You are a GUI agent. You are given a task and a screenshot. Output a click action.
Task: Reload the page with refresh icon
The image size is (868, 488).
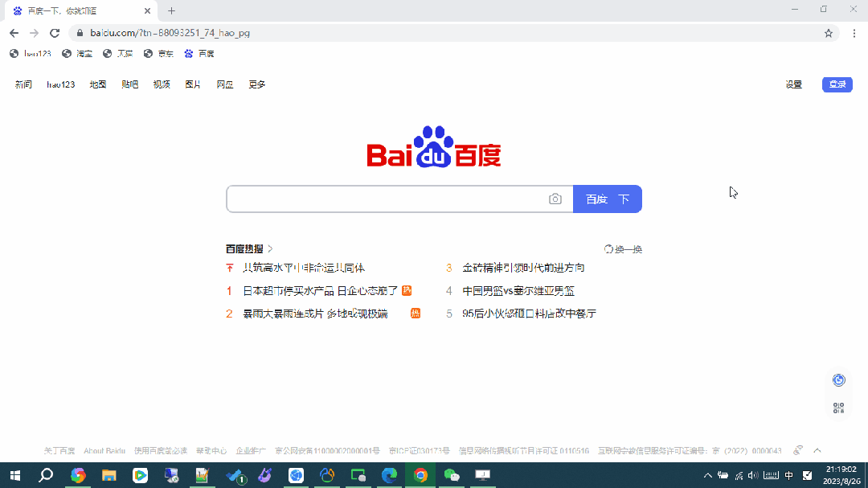(55, 33)
